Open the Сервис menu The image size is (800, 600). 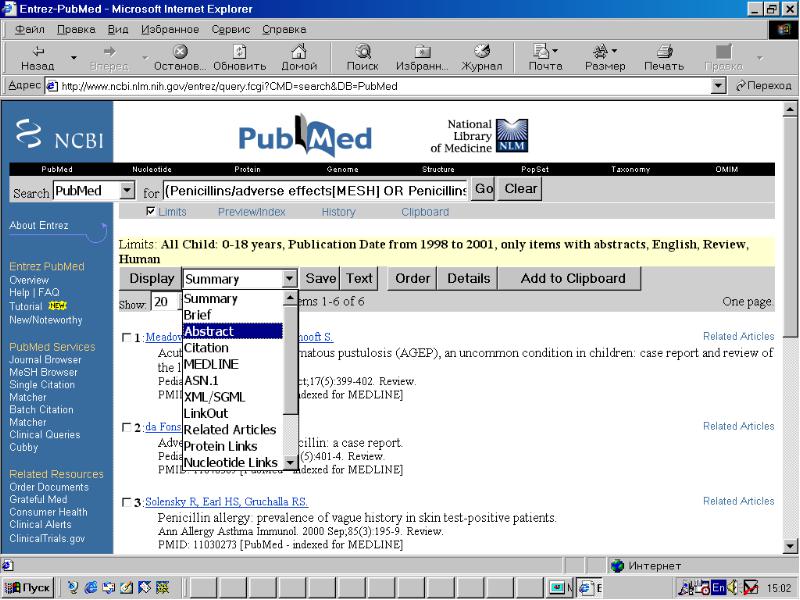231,30
